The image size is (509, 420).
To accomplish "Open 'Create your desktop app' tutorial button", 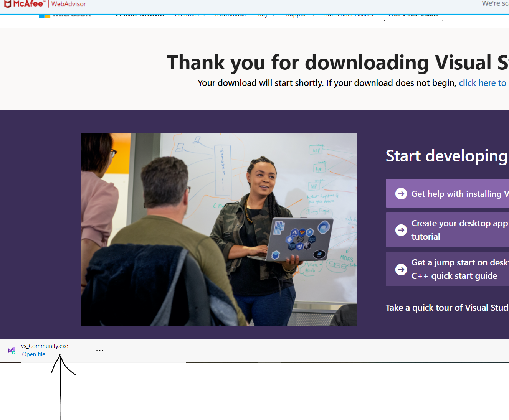I will click(447, 230).
